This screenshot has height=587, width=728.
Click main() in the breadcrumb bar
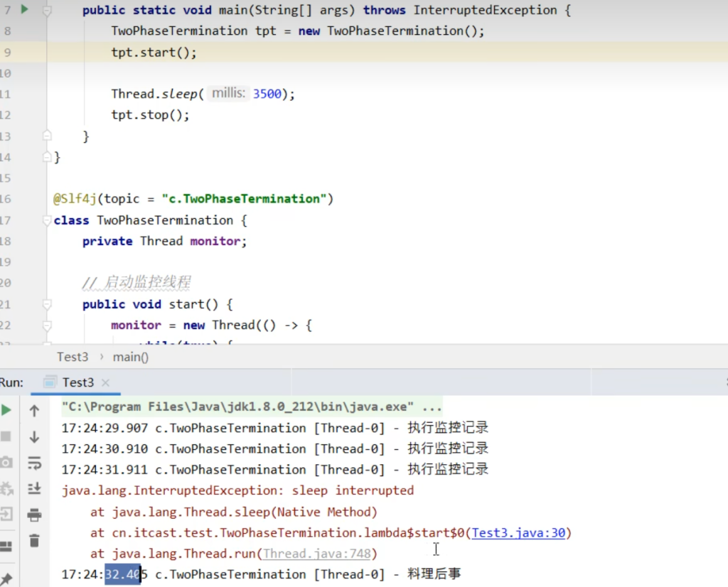point(131,357)
